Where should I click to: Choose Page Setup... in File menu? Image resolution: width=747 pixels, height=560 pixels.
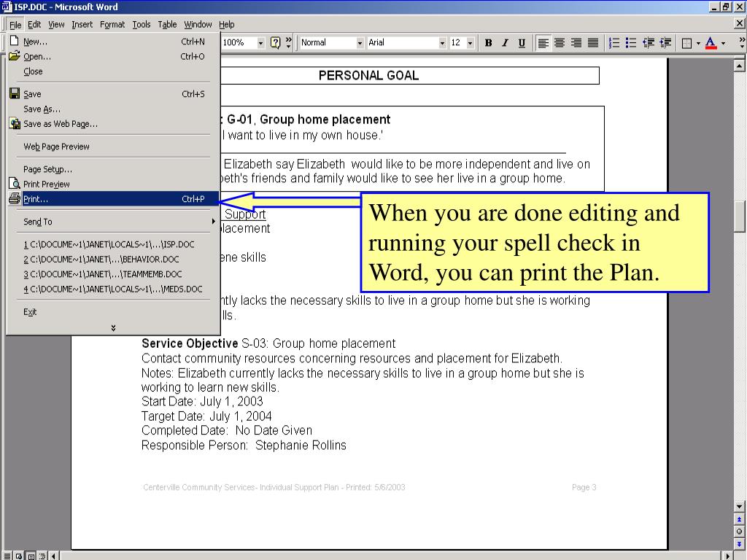48,169
